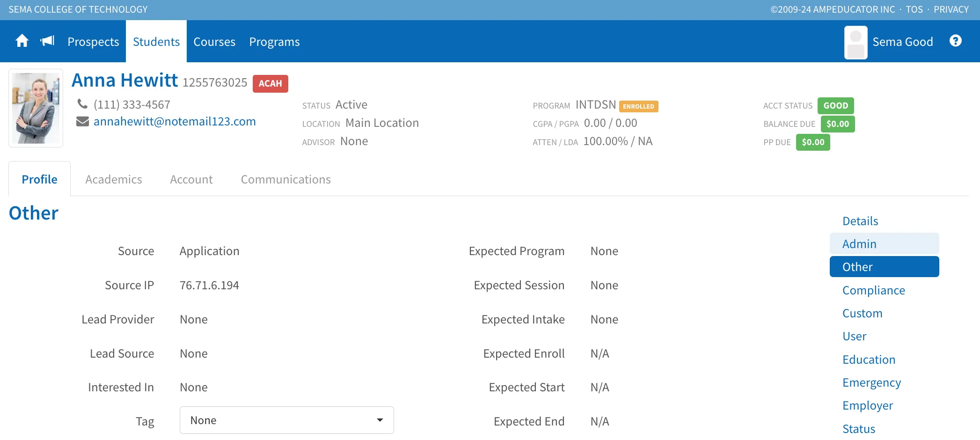Screen dimensions: 980x440
Task: Click the annahewitt@notemail123.com email link
Action: pyautogui.click(x=175, y=122)
